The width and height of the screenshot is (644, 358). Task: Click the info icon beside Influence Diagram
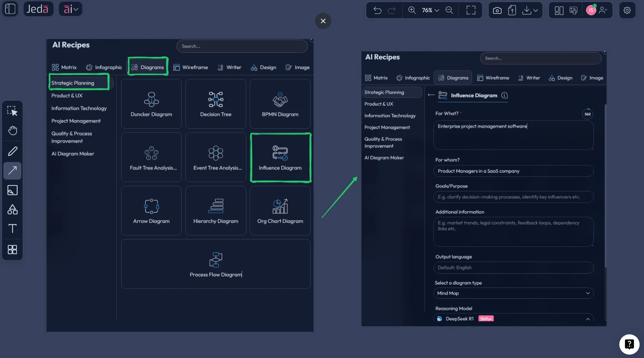(504, 95)
